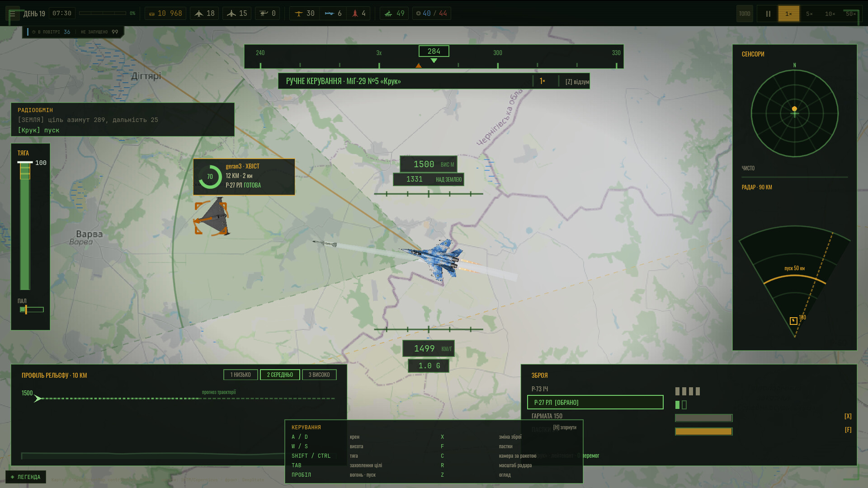Collapse controls panel via [H] згорнути

565,427
